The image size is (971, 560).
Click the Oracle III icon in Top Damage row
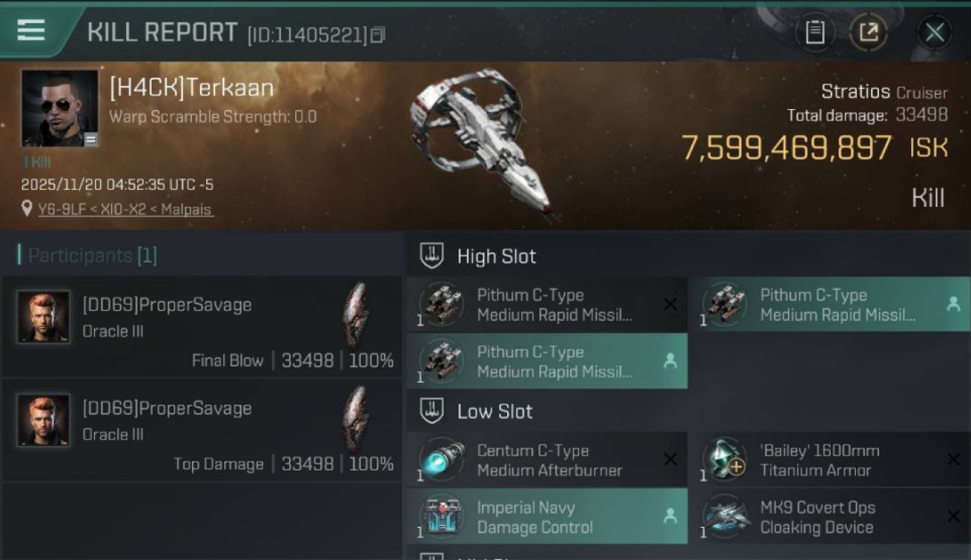pyautogui.click(x=356, y=419)
